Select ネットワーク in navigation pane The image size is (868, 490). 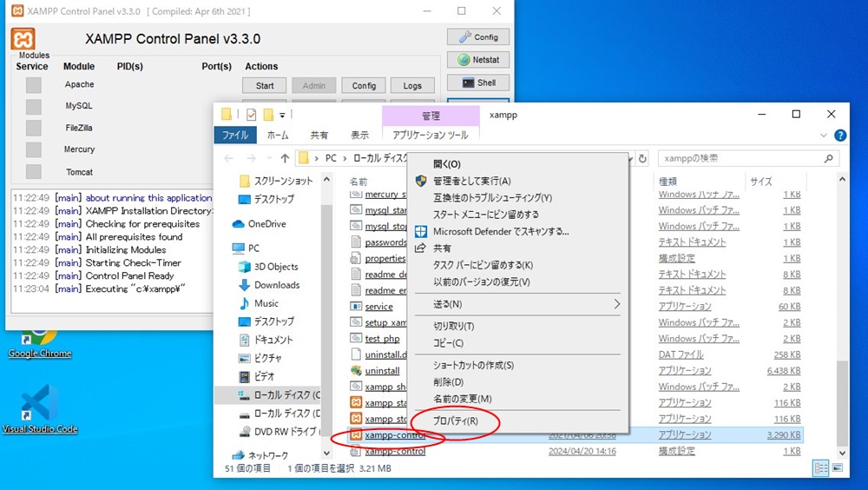(260, 455)
